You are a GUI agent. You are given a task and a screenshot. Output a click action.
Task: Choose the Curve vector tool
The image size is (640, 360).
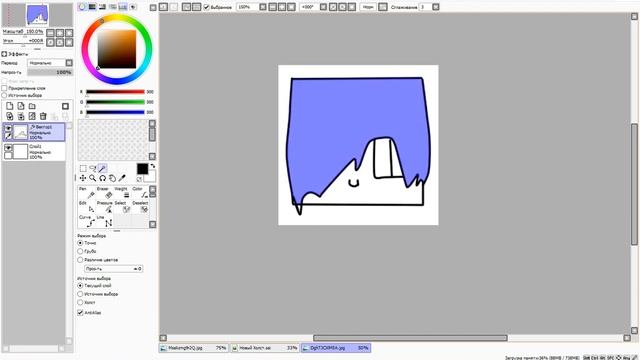click(87, 221)
